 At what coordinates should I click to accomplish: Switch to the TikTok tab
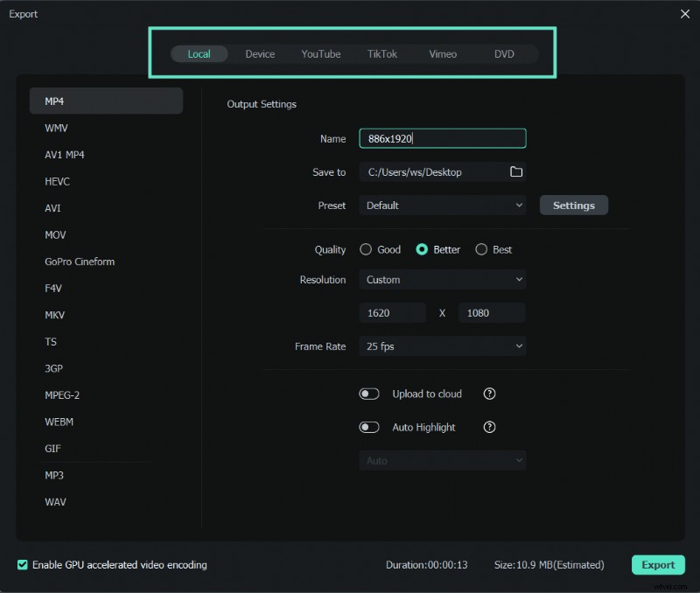(381, 53)
